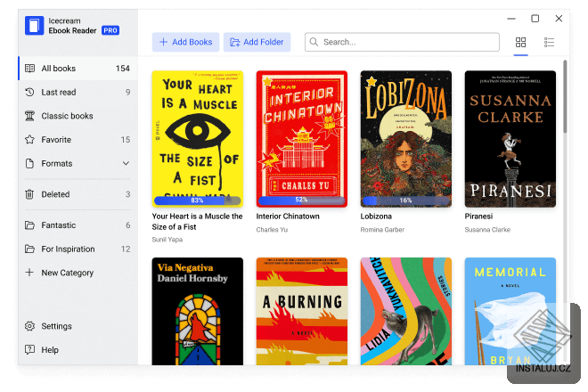Click the plus icon beside New Category

[29, 273]
